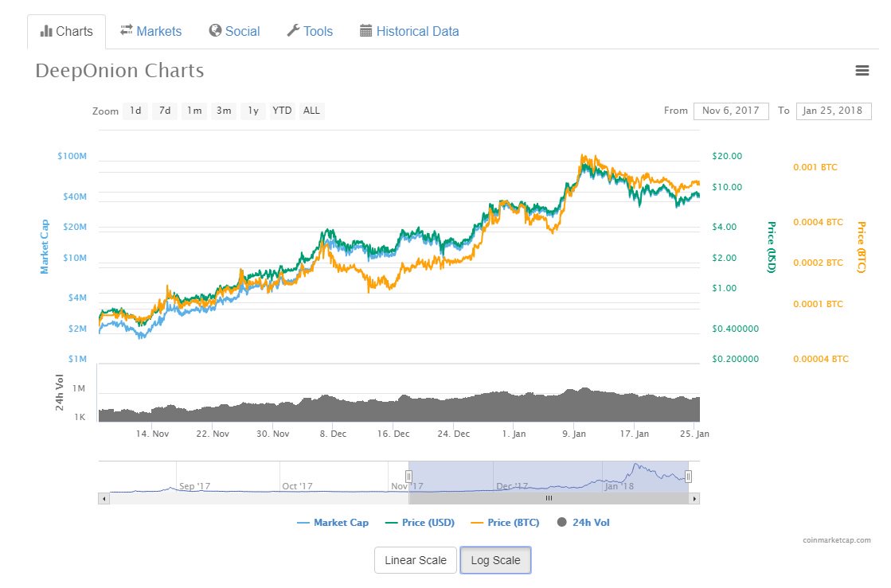Click the navigator right scroll arrow
Image resolution: width=891 pixels, height=588 pixels.
(x=694, y=498)
